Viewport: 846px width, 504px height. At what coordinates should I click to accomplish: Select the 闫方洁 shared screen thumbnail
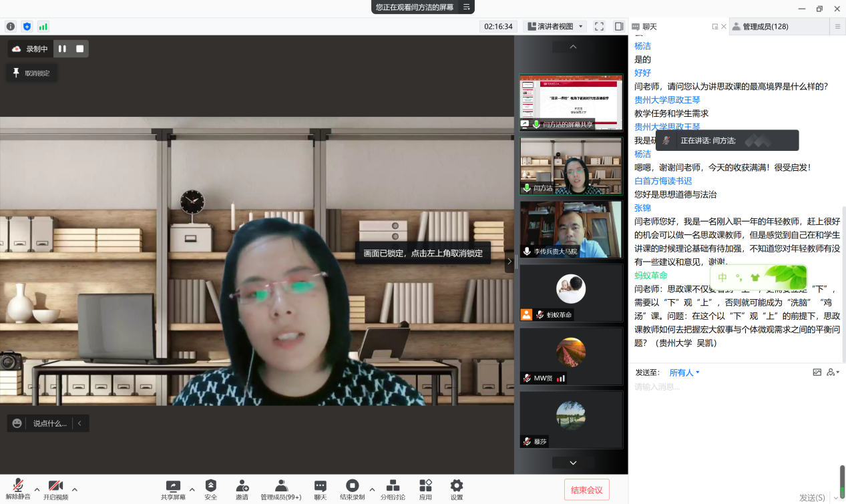(x=571, y=102)
